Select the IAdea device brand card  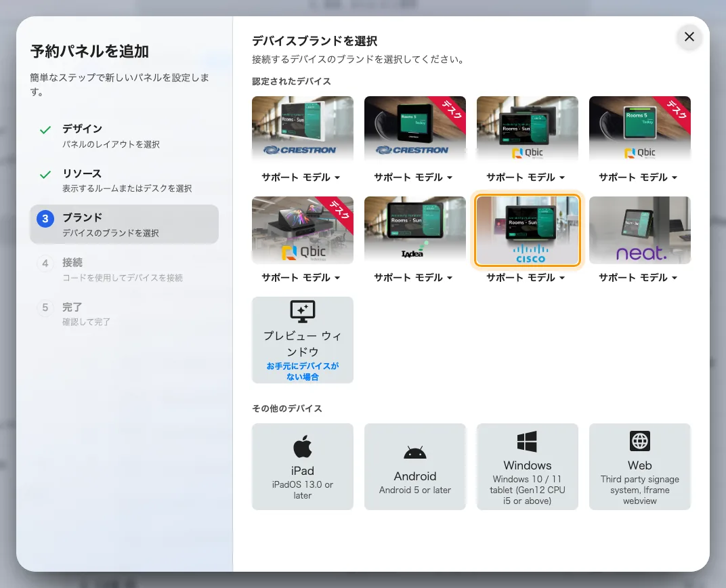(x=415, y=230)
